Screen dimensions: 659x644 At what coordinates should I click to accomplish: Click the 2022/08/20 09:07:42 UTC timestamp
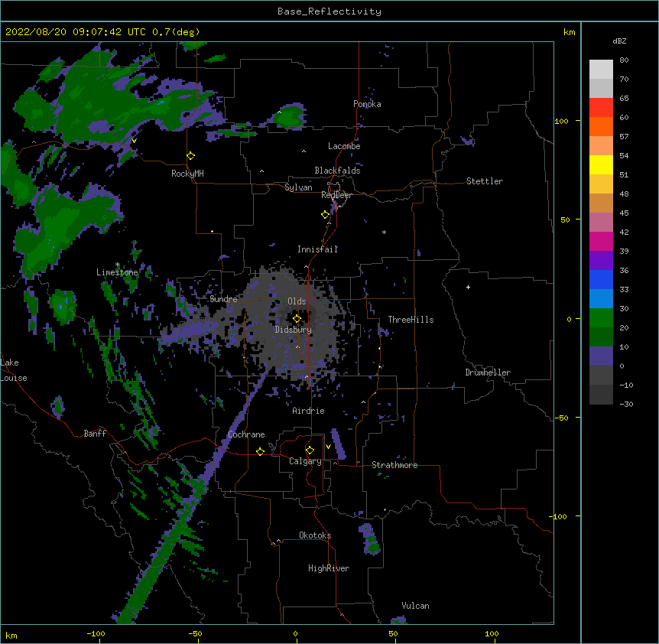[76, 32]
